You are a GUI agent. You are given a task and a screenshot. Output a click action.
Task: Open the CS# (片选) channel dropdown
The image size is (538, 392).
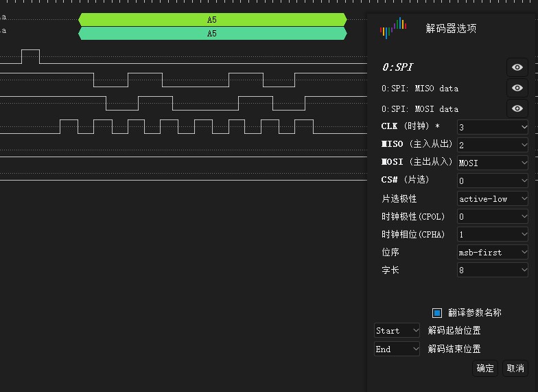tap(493, 181)
